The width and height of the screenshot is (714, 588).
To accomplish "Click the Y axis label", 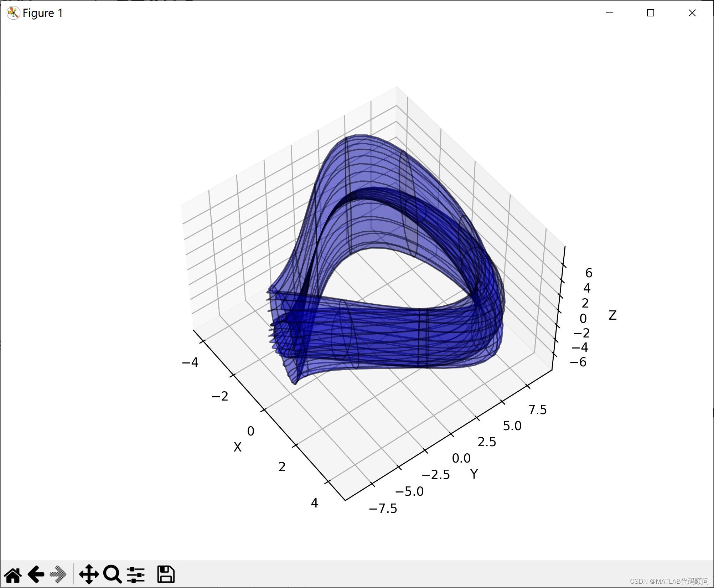I will (474, 474).
